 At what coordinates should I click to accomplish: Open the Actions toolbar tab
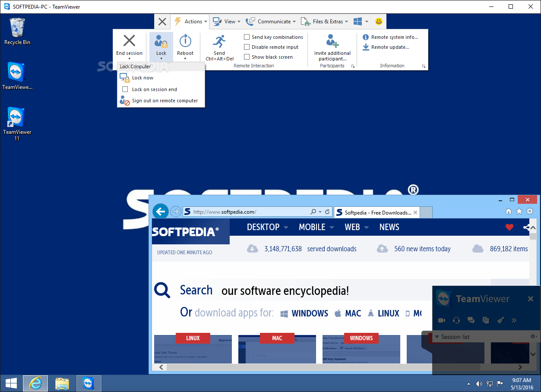(x=190, y=22)
